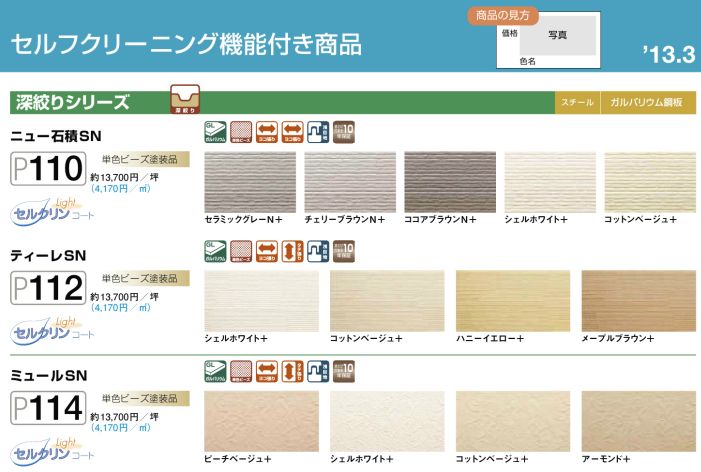The width and height of the screenshot is (701, 472).
Task: Click the 価格 label in legend box
Action: (x=509, y=33)
